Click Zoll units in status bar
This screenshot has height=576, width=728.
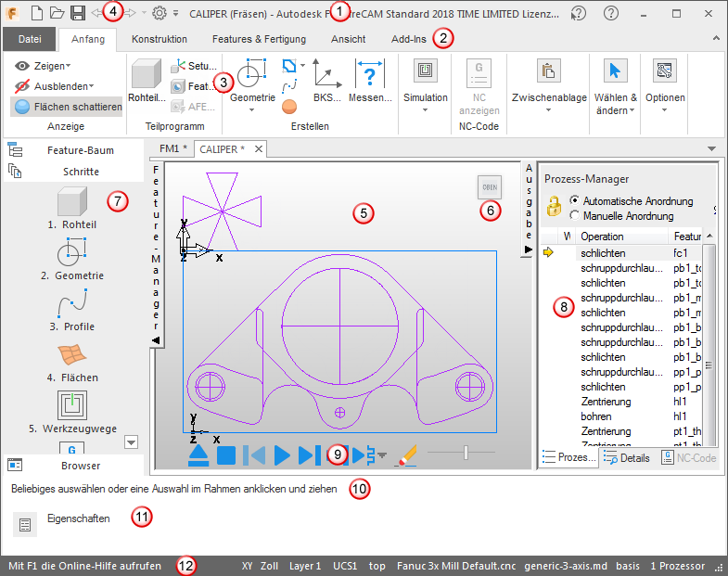[269, 566]
